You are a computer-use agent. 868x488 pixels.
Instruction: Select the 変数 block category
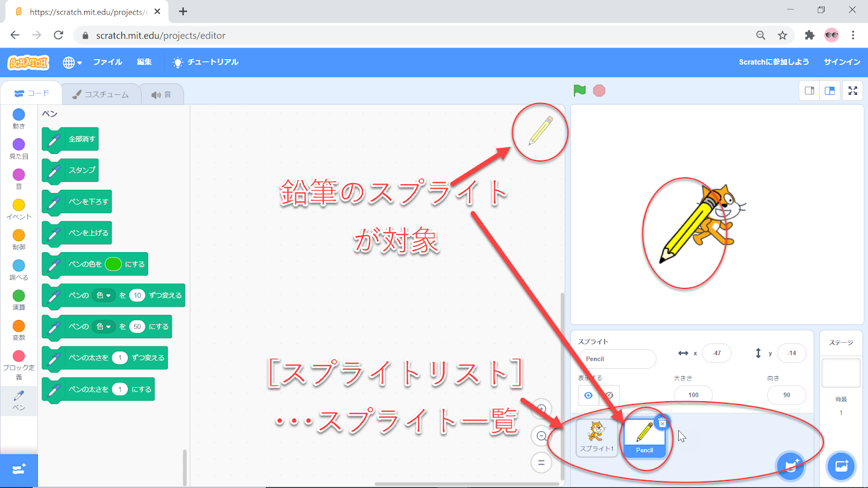pyautogui.click(x=18, y=330)
